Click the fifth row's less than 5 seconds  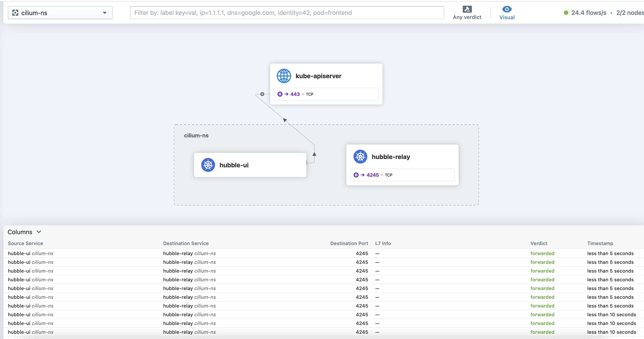pyautogui.click(x=610, y=288)
